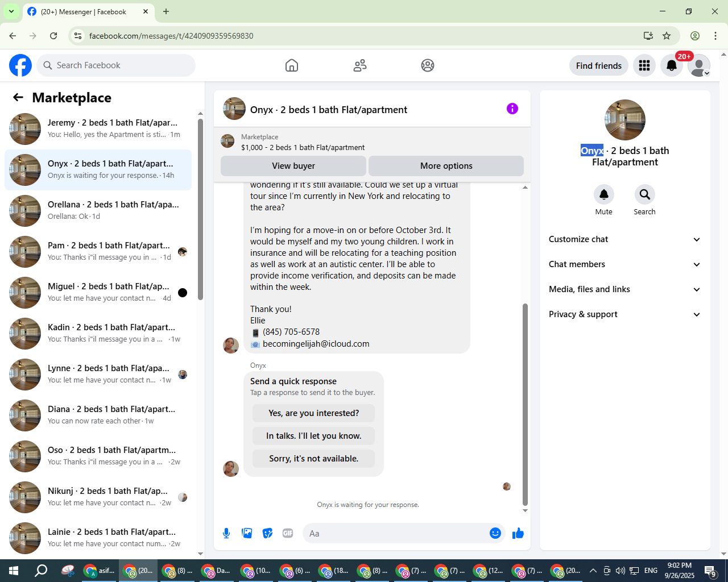Click the chat scrollbar thumb
The image size is (728, 582).
(x=525, y=405)
